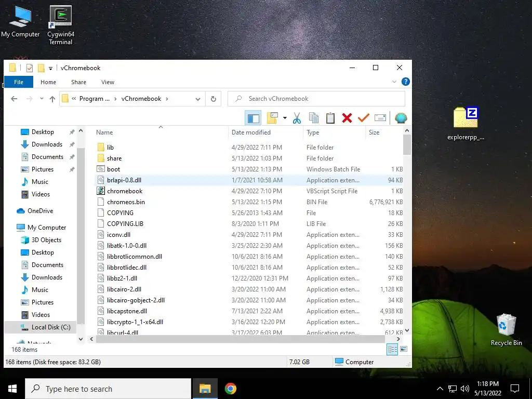The width and height of the screenshot is (532, 399).
Task: Select pinned Downloads in Quick access
Action: (47, 144)
